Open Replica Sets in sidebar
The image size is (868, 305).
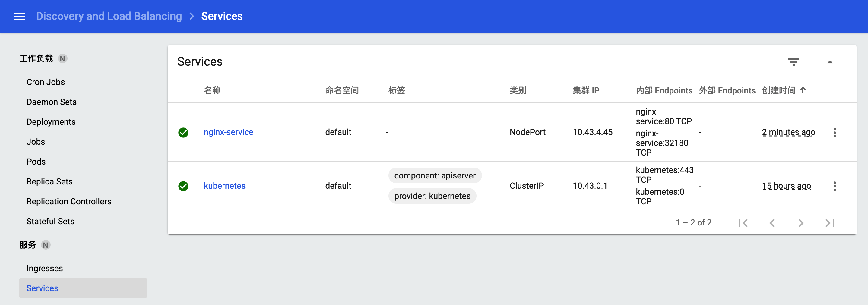click(x=49, y=181)
